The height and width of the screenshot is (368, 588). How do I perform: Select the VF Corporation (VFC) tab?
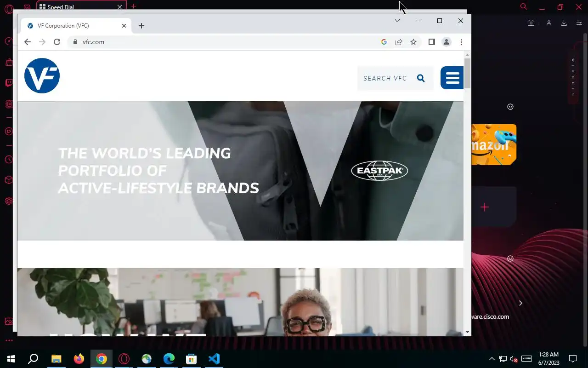76,26
